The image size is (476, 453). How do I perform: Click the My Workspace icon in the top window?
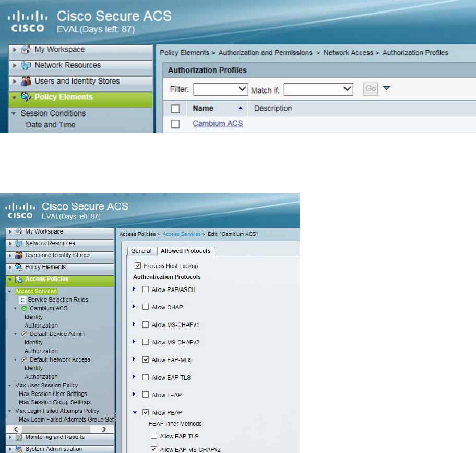point(26,49)
